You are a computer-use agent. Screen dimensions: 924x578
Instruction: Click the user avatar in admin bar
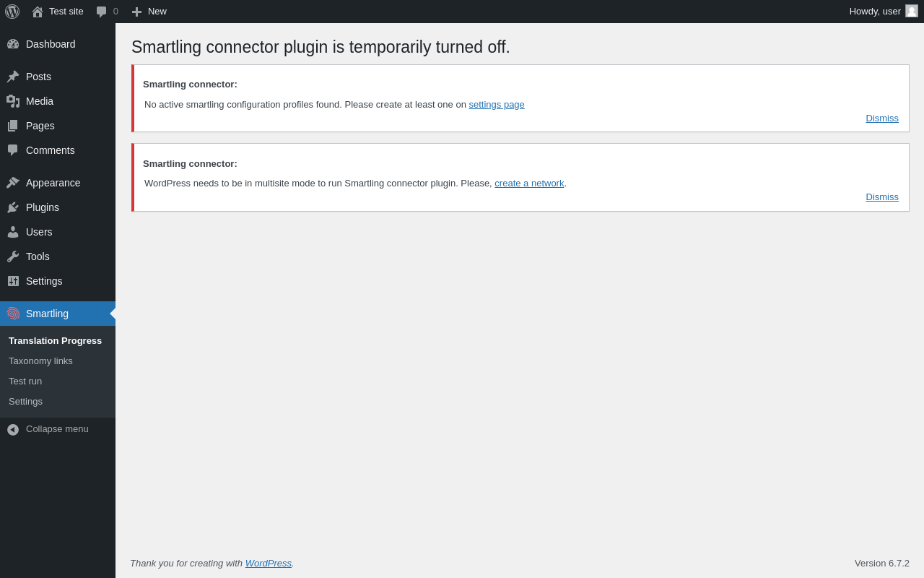click(912, 11)
